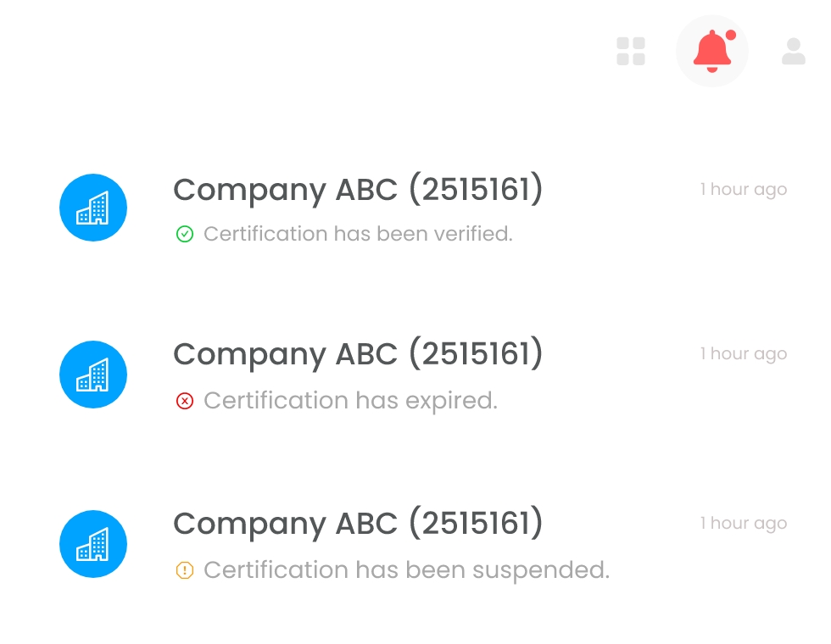The image size is (831, 644).
Task: Open the full verified notification row
Action: pyautogui.click(x=415, y=208)
